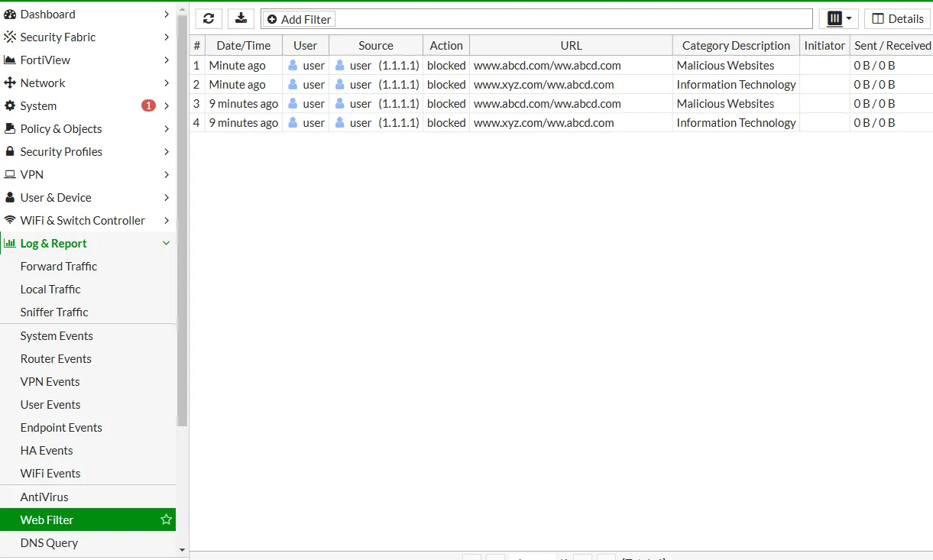Click Add Filter in the search bar
Viewport: 933px width, 560px height.
pos(299,20)
